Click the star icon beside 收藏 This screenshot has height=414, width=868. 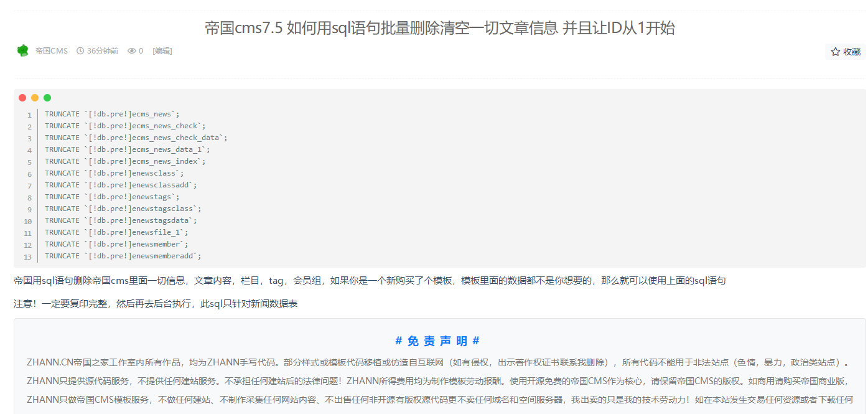pos(834,52)
